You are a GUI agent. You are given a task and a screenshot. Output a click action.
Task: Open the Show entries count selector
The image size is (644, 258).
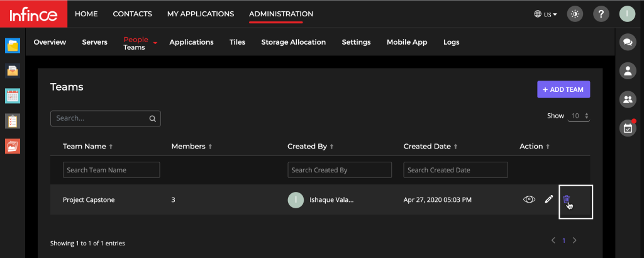coord(579,116)
